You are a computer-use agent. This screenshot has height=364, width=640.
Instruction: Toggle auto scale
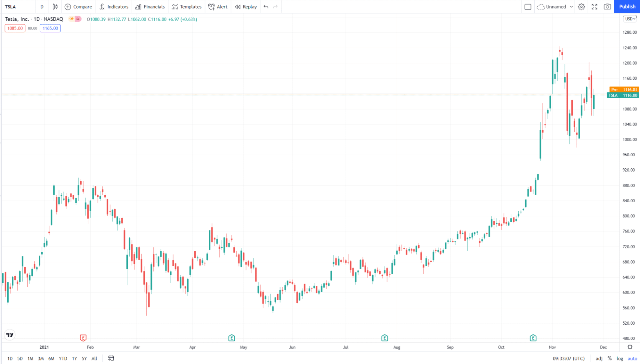point(632,359)
